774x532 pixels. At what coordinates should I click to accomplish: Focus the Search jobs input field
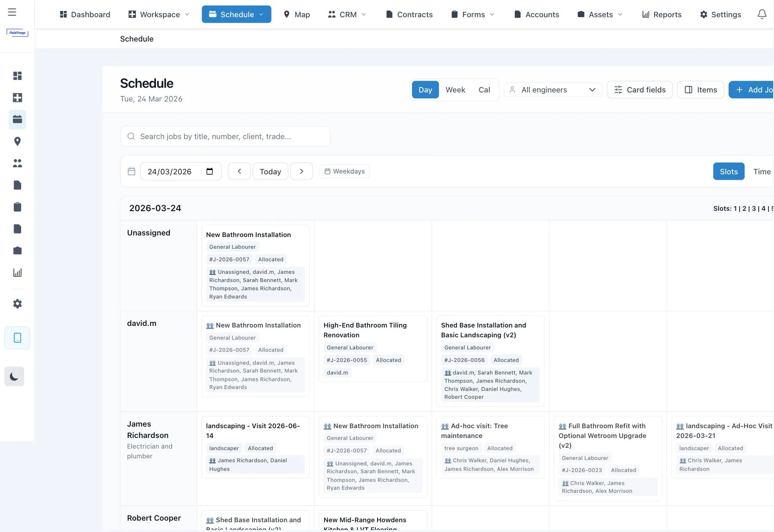[x=225, y=136]
